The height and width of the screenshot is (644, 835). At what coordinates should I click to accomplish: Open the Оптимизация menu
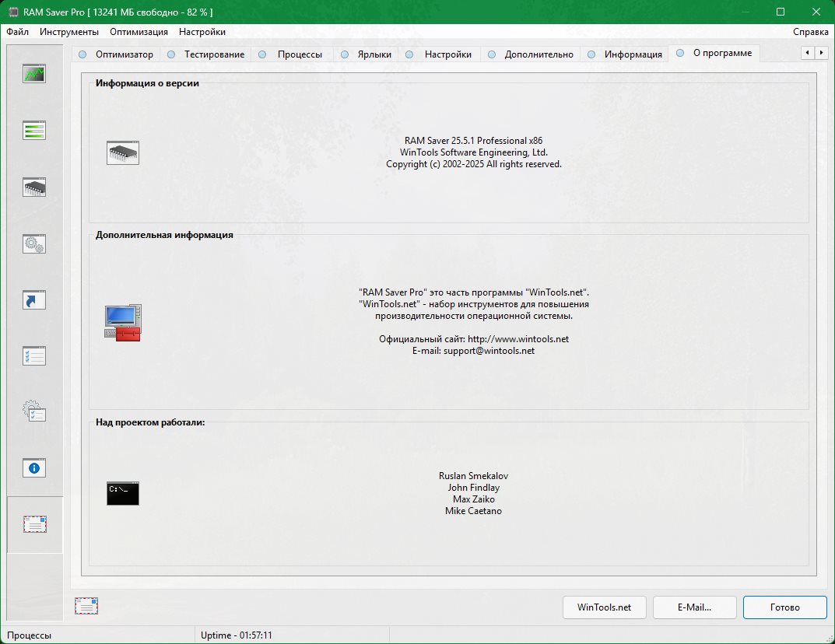click(139, 32)
